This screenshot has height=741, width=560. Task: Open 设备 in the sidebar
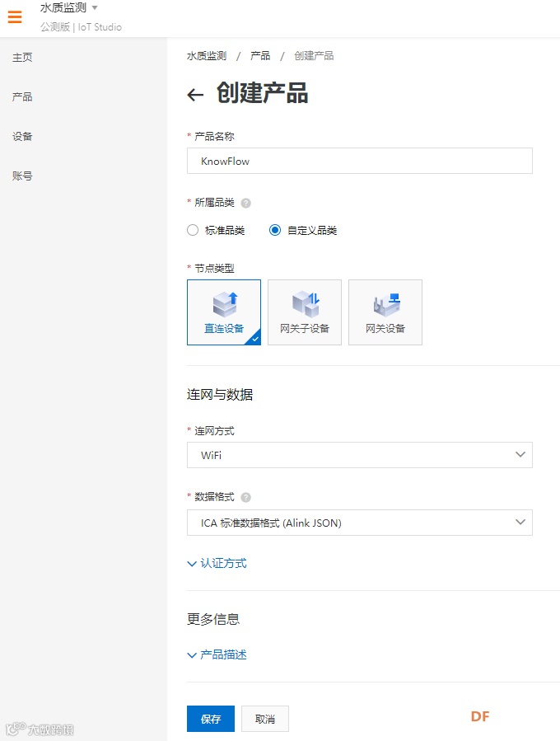[22, 137]
